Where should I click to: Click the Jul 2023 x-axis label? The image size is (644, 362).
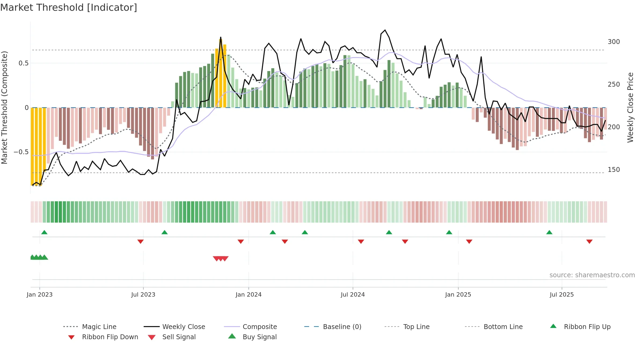click(x=143, y=294)
